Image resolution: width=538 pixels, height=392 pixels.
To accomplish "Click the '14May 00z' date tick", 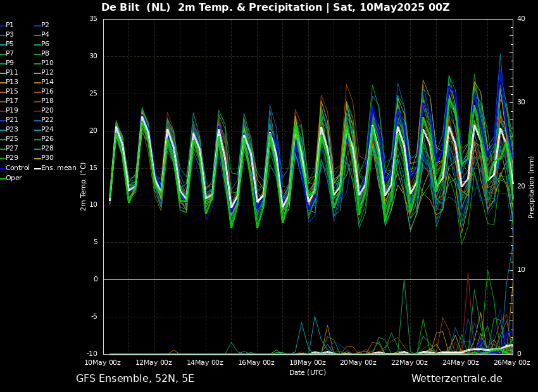I will (x=206, y=362).
